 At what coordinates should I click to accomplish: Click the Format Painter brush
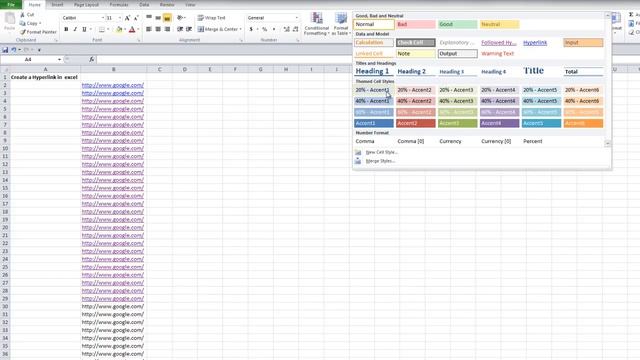pyautogui.click(x=23, y=32)
